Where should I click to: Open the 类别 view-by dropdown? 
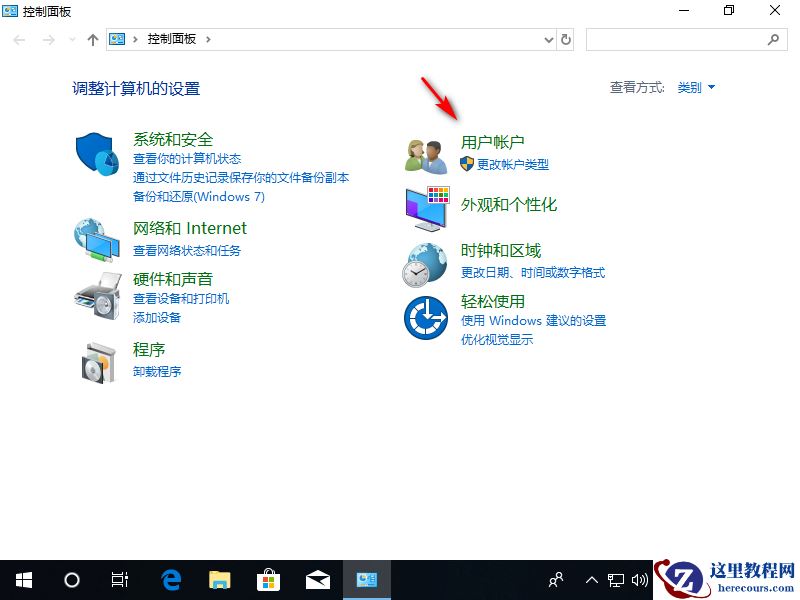pos(695,87)
